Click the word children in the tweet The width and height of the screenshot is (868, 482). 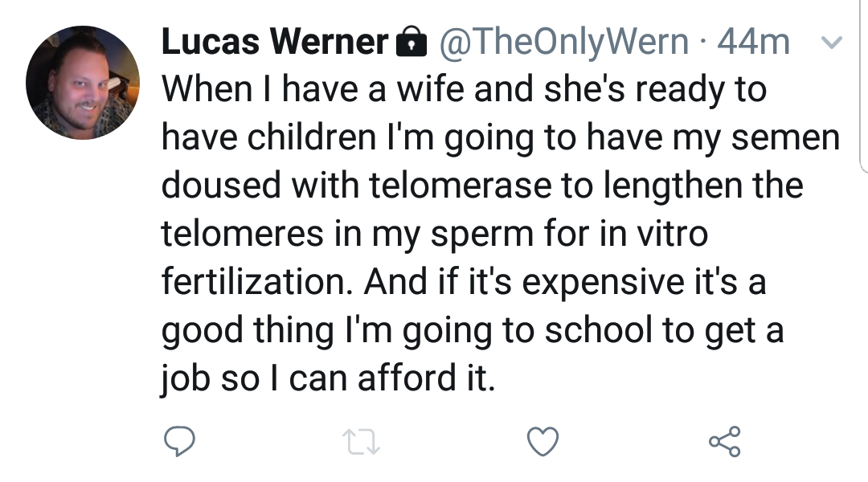click(x=312, y=137)
